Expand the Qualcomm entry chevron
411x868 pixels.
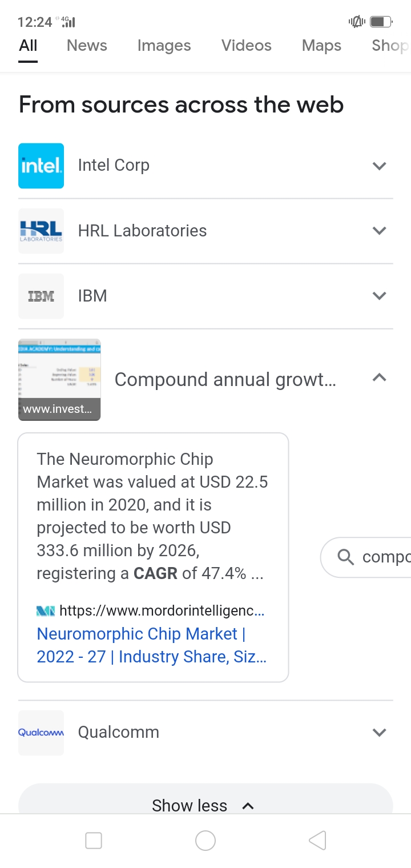380,733
